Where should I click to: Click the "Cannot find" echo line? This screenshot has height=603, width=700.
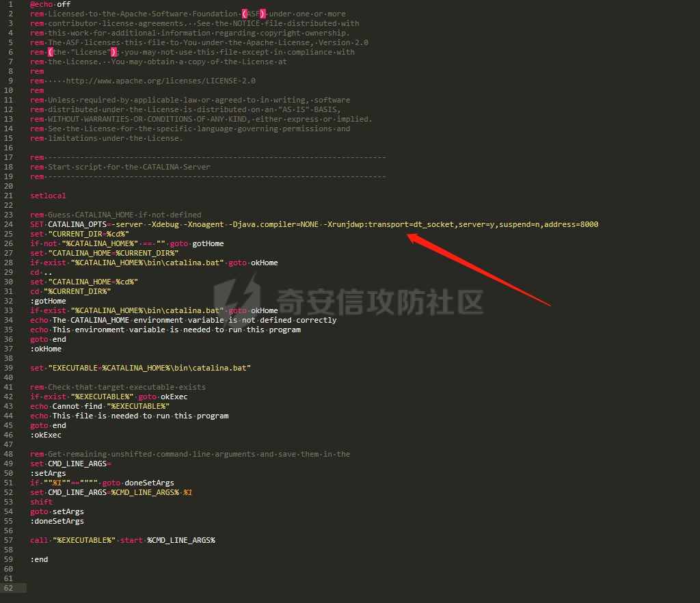[x=100, y=406]
